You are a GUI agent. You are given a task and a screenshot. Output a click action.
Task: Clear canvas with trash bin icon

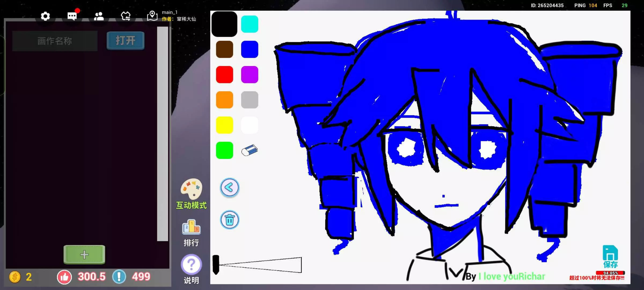pyautogui.click(x=229, y=220)
